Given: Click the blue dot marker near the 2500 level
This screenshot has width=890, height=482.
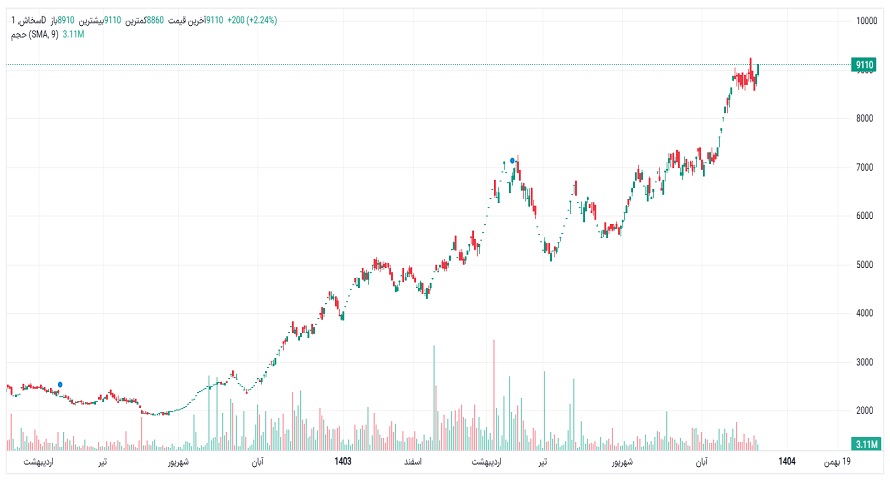Looking at the screenshot, I should [60, 384].
